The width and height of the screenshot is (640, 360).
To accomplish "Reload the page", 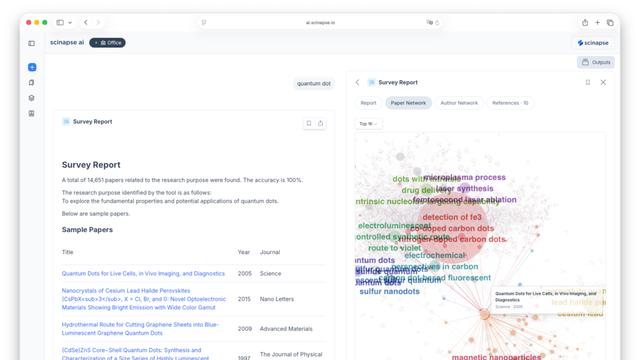I will tap(437, 23).
